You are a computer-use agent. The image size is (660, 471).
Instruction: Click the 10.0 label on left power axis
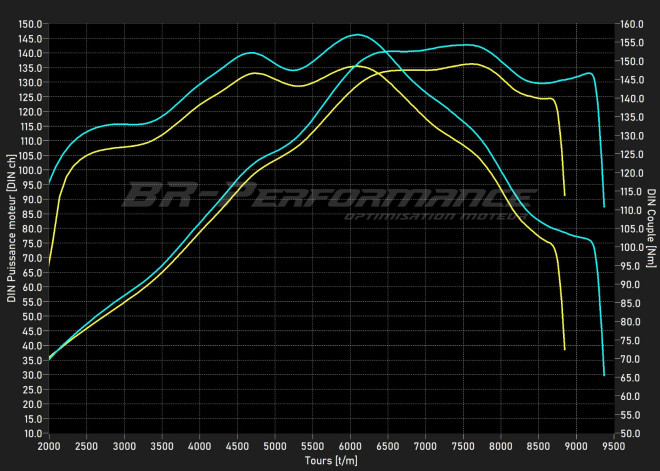[x=32, y=434]
